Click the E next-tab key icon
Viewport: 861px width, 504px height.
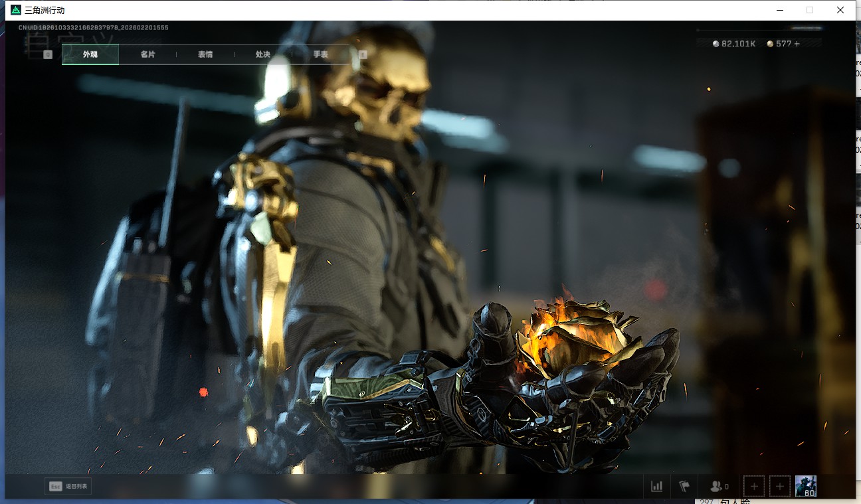(x=363, y=54)
